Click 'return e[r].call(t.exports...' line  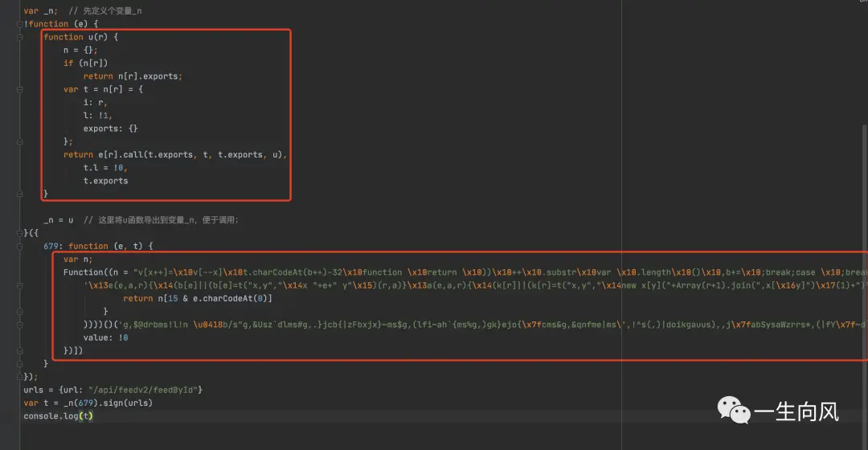tap(175, 155)
